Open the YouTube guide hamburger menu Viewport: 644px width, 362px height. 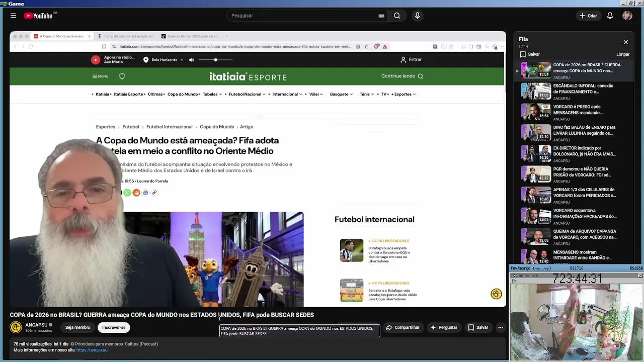click(x=13, y=16)
